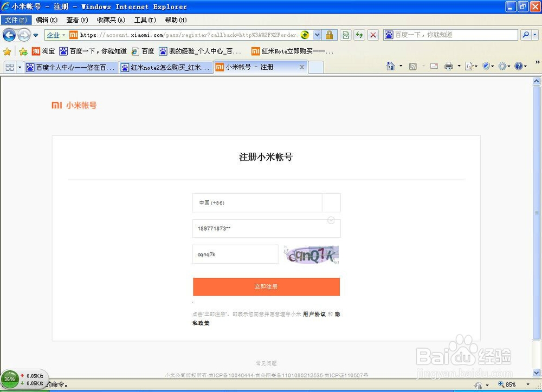Open the Help question mark icon
The height and width of the screenshot is (392, 542).
pyautogui.click(x=520, y=66)
